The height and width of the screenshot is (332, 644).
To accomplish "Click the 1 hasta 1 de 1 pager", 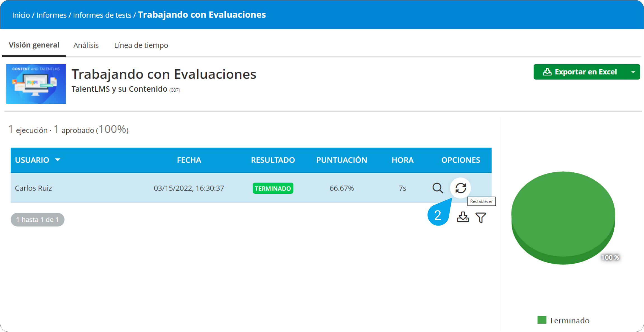I will click(x=37, y=220).
